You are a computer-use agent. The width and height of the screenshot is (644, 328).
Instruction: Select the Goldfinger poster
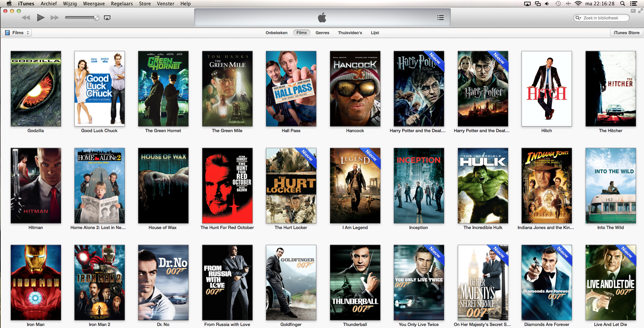point(291,282)
